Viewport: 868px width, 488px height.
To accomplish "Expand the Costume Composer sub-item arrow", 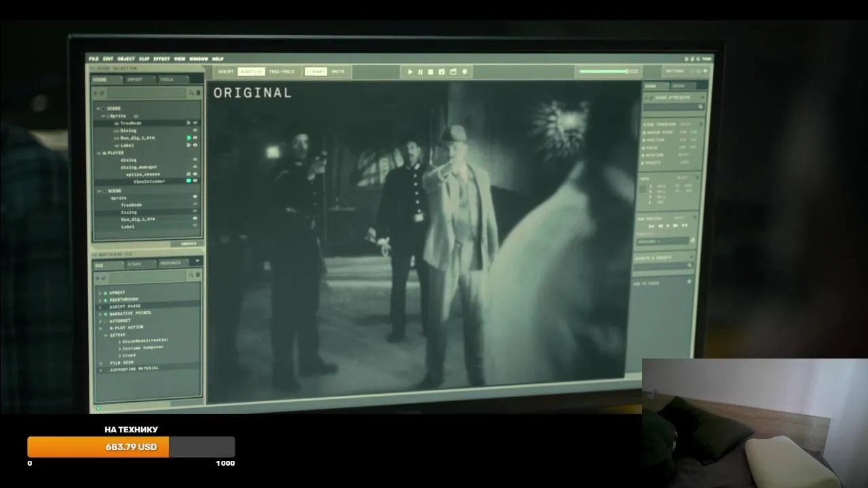I will (x=120, y=348).
